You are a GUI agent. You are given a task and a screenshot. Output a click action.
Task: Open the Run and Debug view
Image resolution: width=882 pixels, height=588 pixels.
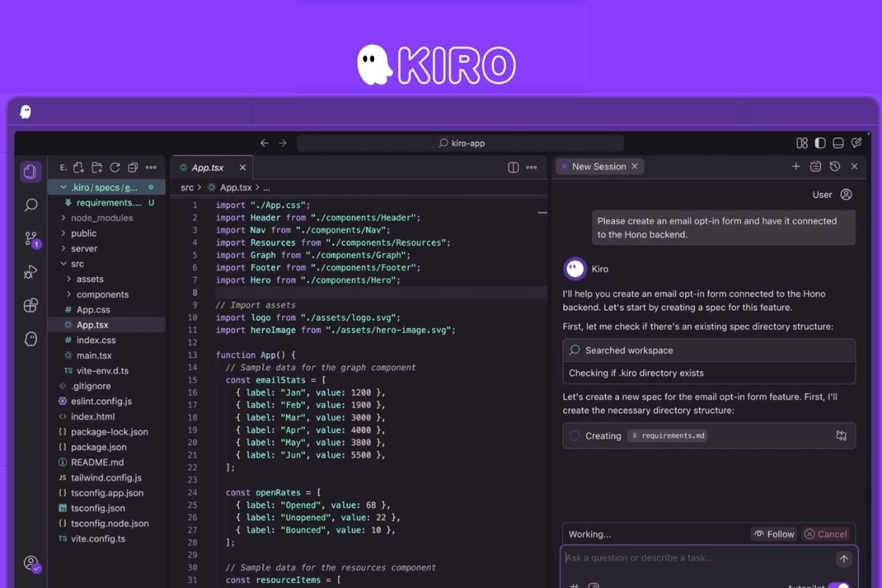point(30,273)
